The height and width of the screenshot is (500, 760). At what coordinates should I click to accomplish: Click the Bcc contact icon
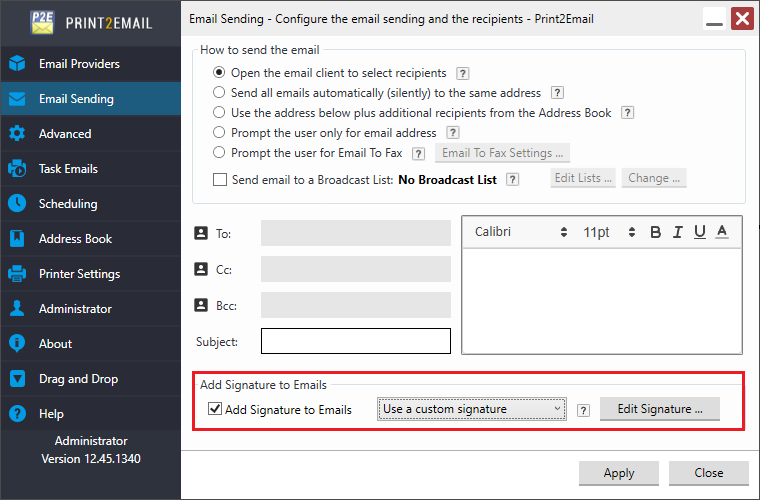point(200,305)
